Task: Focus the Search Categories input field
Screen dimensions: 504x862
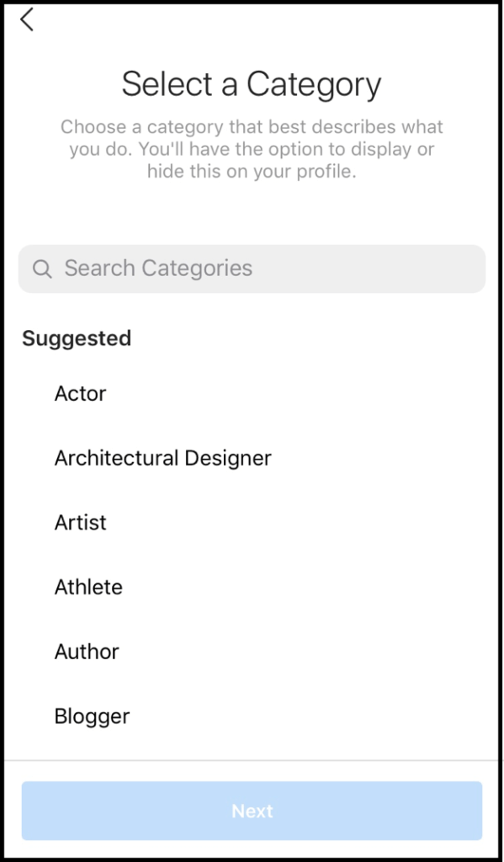Action: coord(252,269)
